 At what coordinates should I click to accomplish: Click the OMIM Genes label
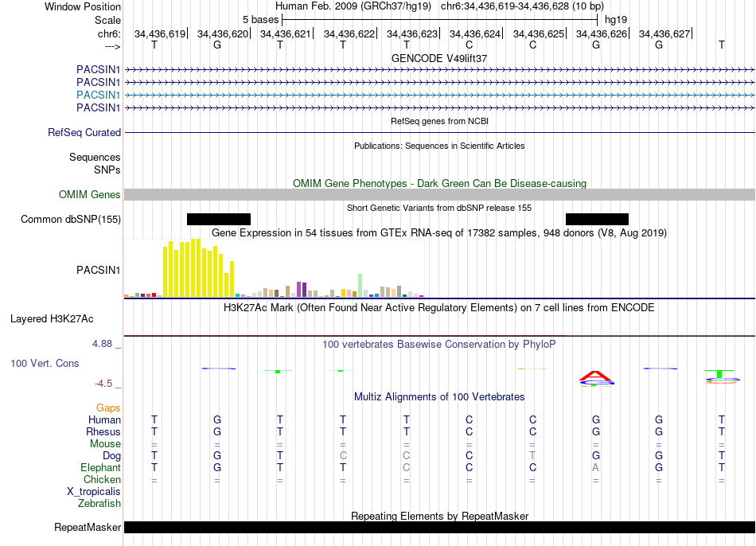click(x=90, y=194)
